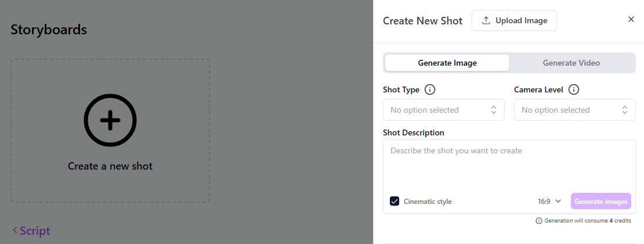Switch to the Generate Video tab

pos(571,63)
